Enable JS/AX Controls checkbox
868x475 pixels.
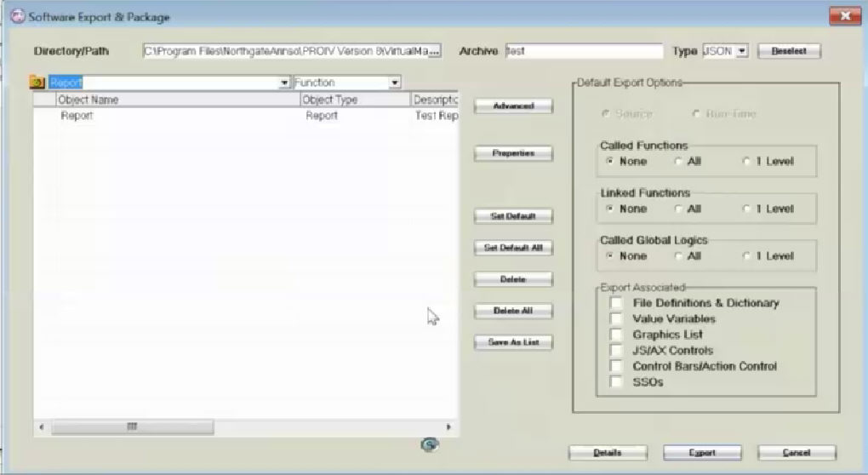click(x=615, y=350)
